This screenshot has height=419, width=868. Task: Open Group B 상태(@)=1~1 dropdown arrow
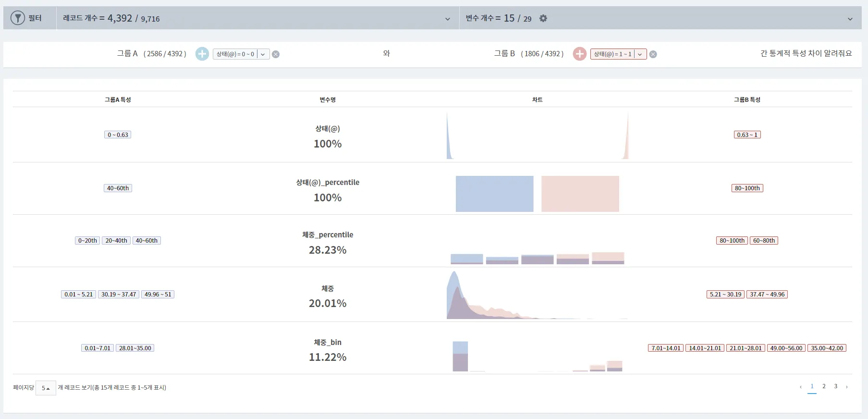click(640, 54)
